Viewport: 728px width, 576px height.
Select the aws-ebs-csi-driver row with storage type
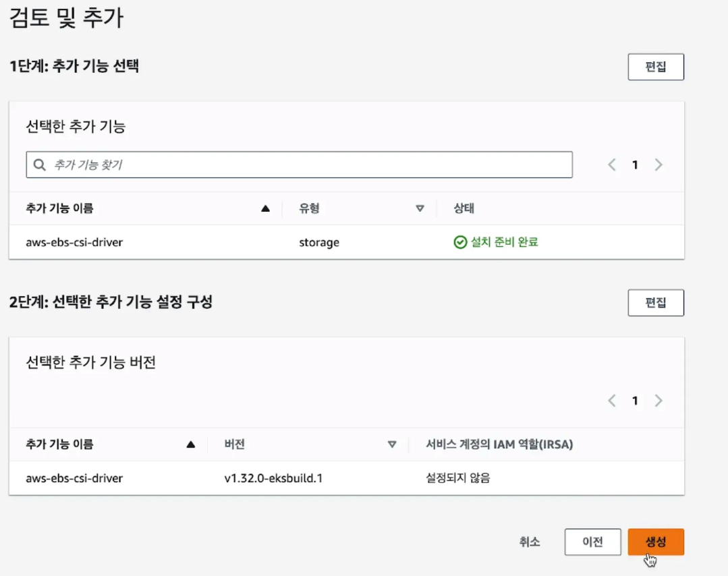(346, 242)
